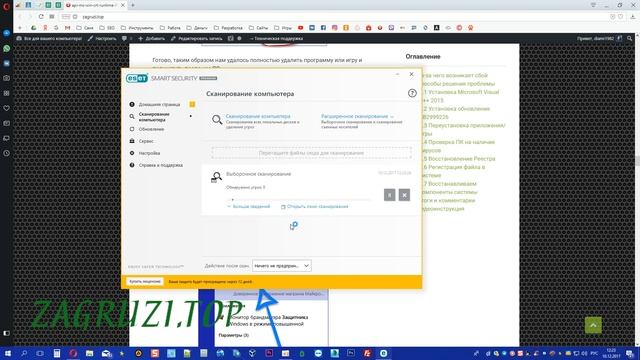The width and height of the screenshot is (640, 360).
Task: Click page scroll-to-top green arrow button
Action: point(593,325)
